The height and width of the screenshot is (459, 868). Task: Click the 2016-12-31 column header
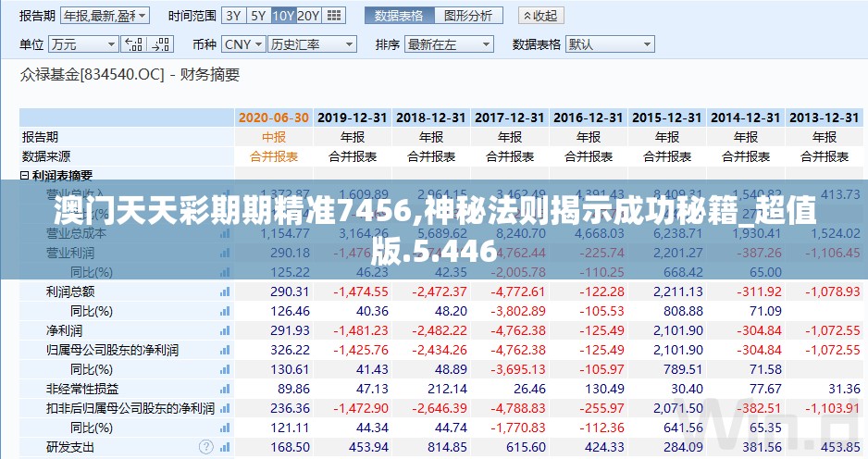click(x=588, y=118)
